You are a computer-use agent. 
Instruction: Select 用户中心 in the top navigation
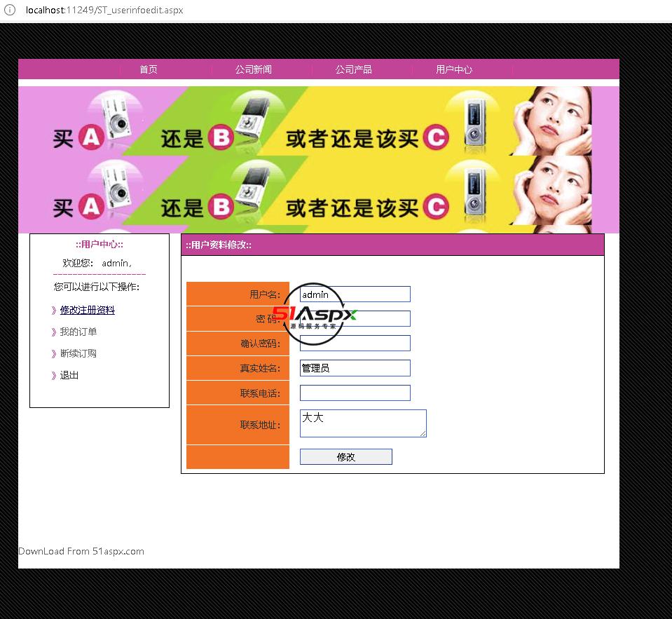click(454, 69)
